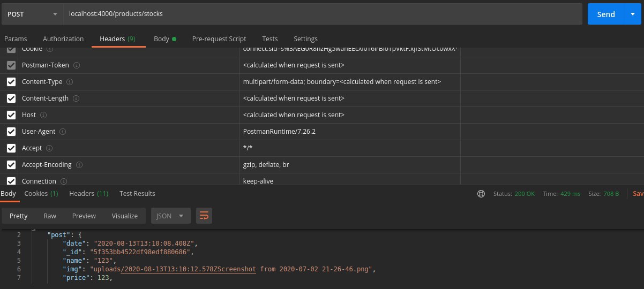Open the POST method dropdown
The height and width of the screenshot is (289, 644).
point(32,14)
